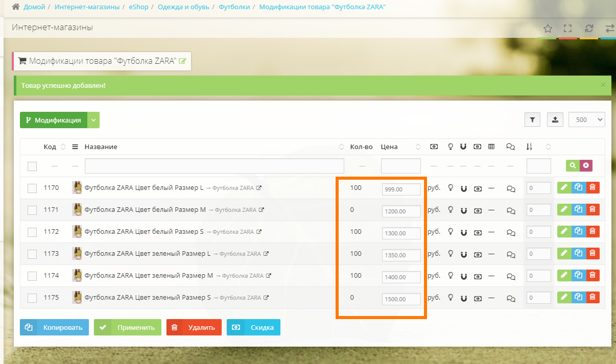Sort by the Код column arrows
Screen dimensions: 616x364
point(63,147)
